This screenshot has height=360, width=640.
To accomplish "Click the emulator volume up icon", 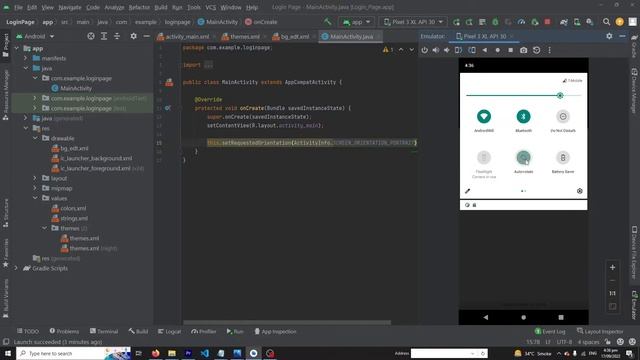I will [x=436, y=50].
